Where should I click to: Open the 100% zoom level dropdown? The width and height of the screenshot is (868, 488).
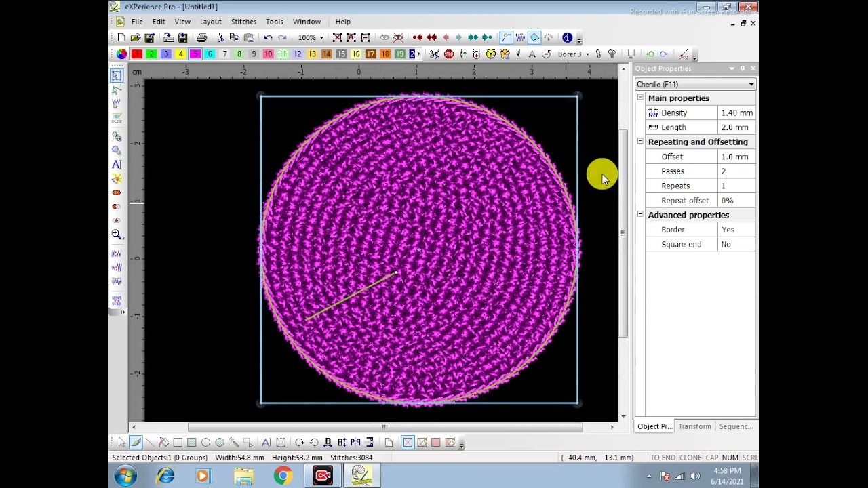[x=311, y=38]
